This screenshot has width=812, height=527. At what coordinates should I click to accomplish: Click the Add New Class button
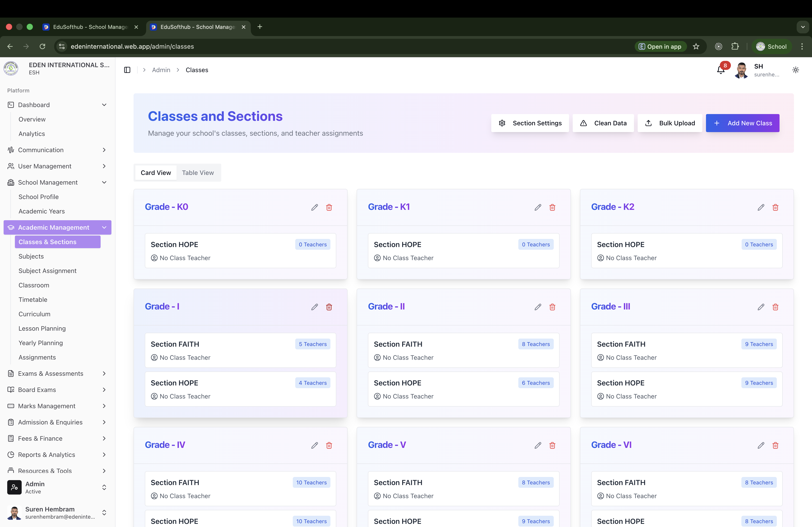742,123
